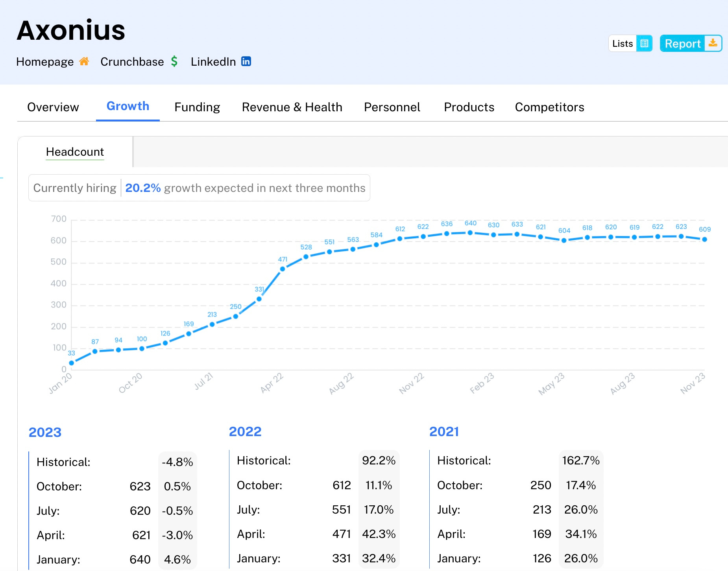Open the Homepage link
This screenshot has height=571, width=728.
[x=45, y=62]
